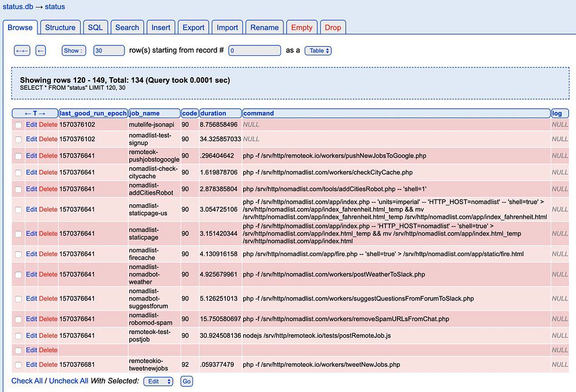Click the previous page single arrow button
Screen dimensions: 576x392
point(40,51)
